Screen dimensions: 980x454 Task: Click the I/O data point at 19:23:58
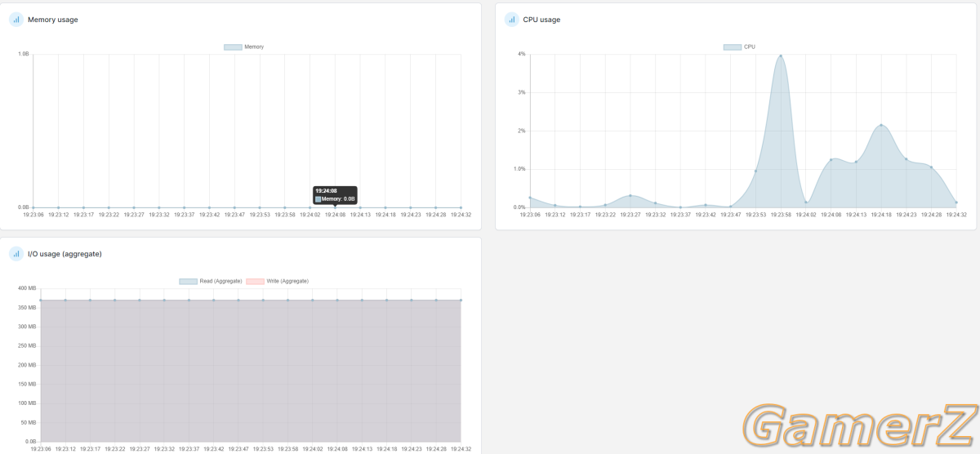click(x=287, y=300)
